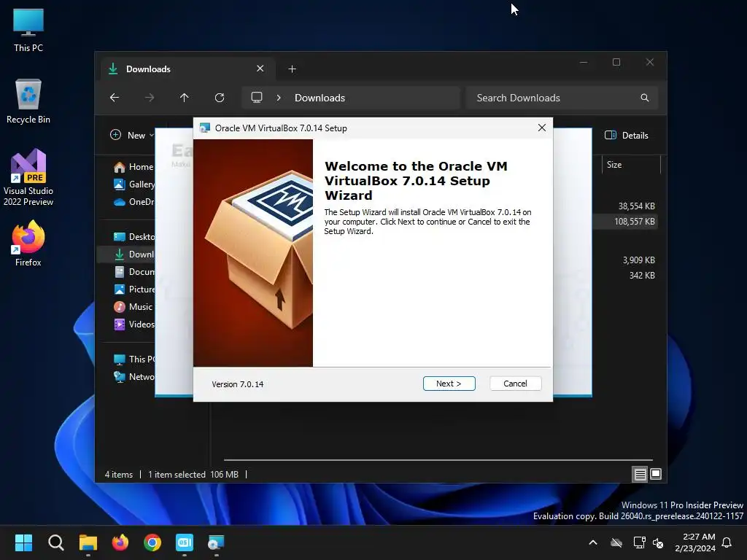Open the installer icon on taskbar
This screenshot has width=747, height=560.
click(216, 542)
